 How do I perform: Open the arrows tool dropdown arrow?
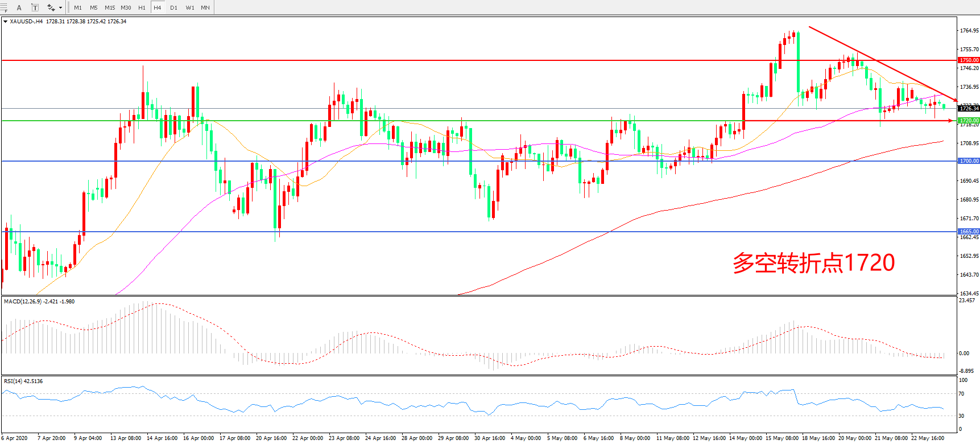pyautogui.click(x=60, y=7)
